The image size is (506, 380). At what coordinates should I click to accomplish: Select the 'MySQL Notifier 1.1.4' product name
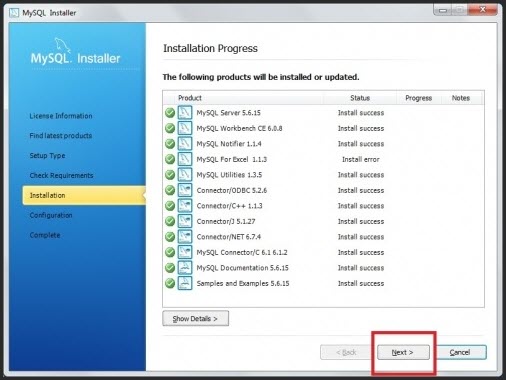pos(229,144)
